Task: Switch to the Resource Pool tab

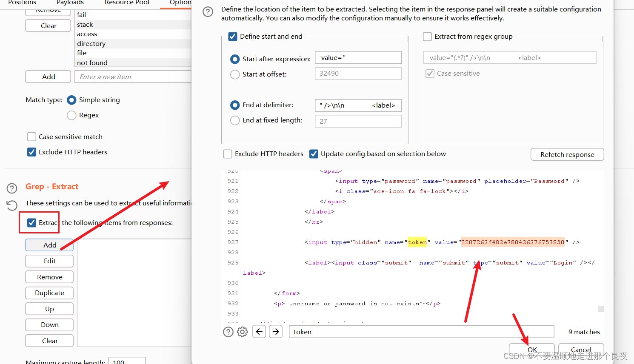Action: coord(127,3)
